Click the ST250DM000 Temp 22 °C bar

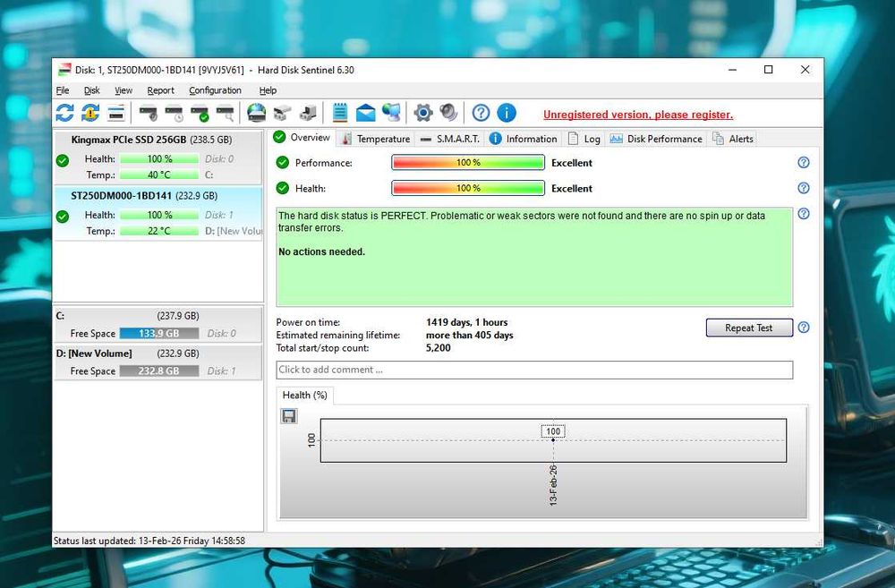[x=159, y=231]
